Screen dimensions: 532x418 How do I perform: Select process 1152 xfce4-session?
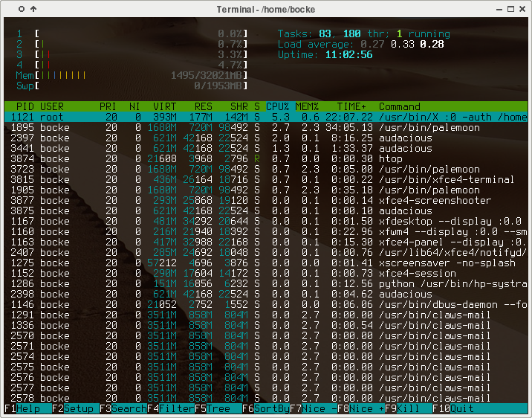pyautogui.click(x=266, y=274)
